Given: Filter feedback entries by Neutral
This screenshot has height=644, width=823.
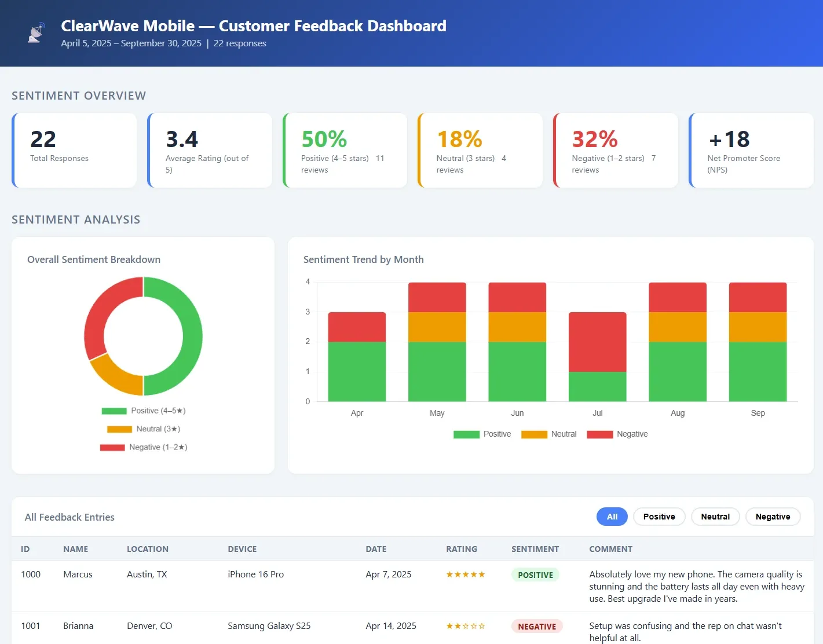Looking at the screenshot, I should 715,517.
